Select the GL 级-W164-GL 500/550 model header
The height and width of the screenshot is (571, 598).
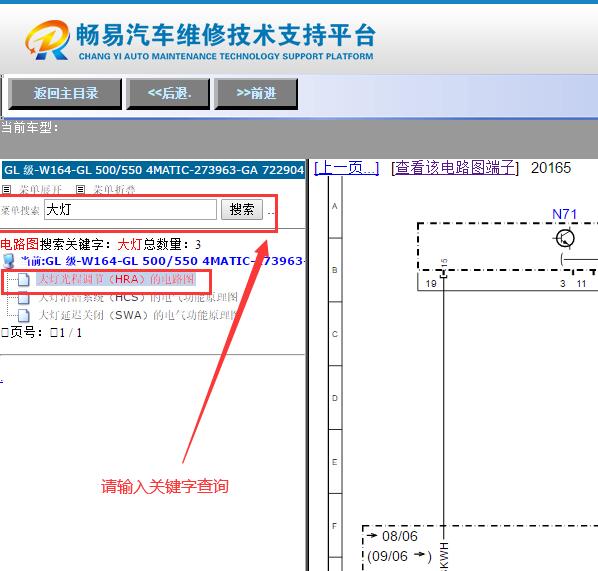[153, 170]
